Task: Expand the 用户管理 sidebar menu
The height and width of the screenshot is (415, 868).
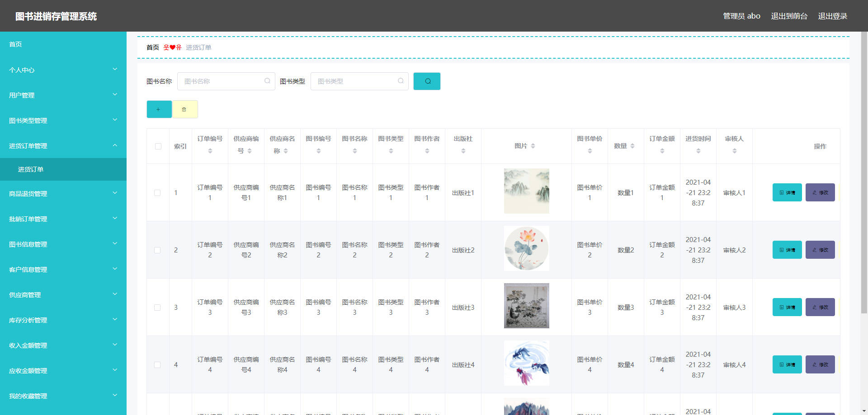Action: coord(63,95)
